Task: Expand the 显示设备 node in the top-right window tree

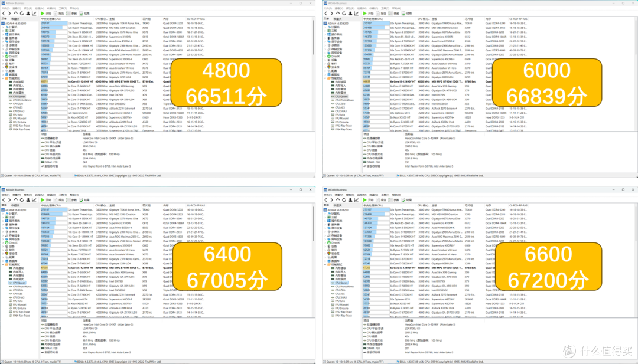Action: point(325,42)
